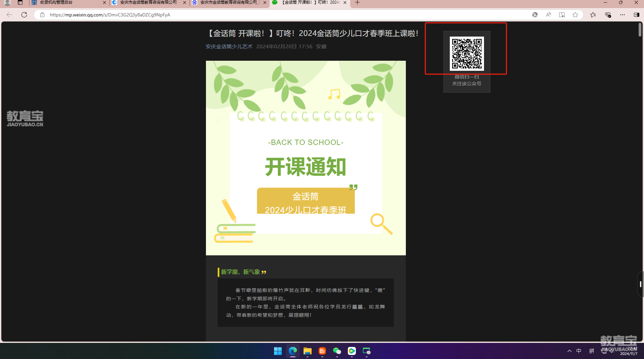
Task: Open tab actions menu icon
Action: [x=20, y=3]
